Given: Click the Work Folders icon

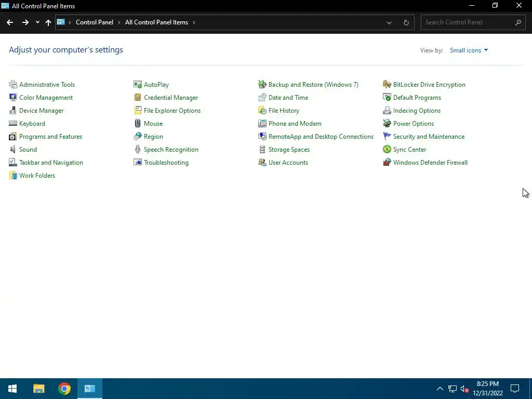Looking at the screenshot, I should (13, 176).
